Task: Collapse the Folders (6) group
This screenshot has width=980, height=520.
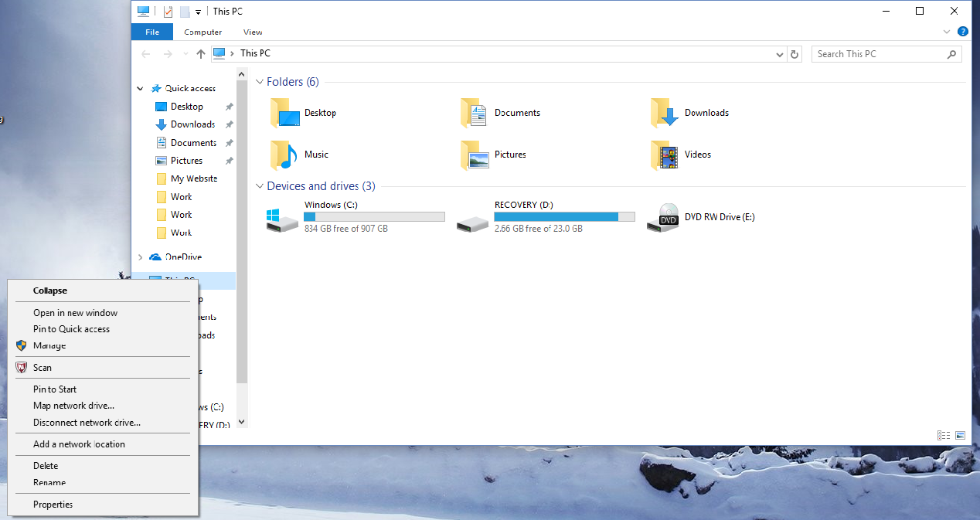Action: (x=260, y=82)
